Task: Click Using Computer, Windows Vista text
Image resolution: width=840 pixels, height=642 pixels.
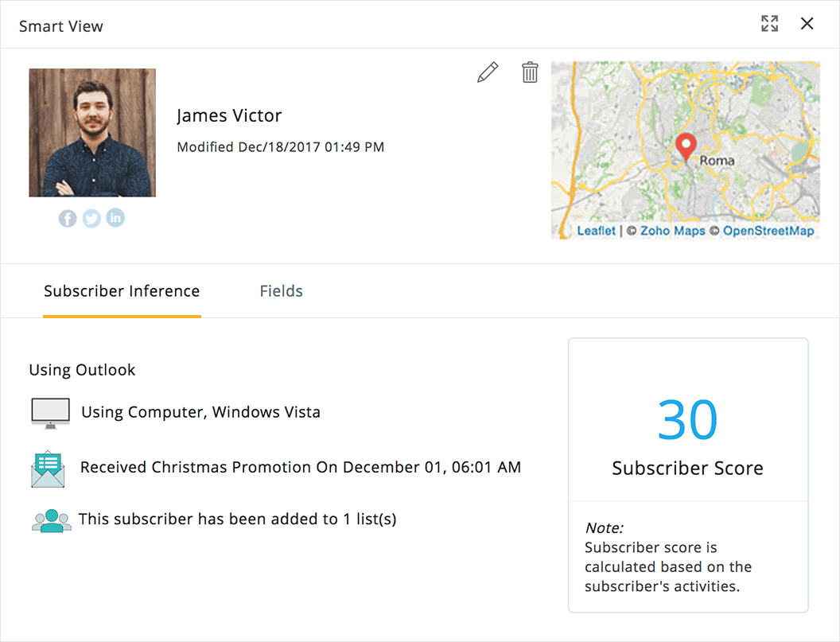Action: tap(201, 412)
